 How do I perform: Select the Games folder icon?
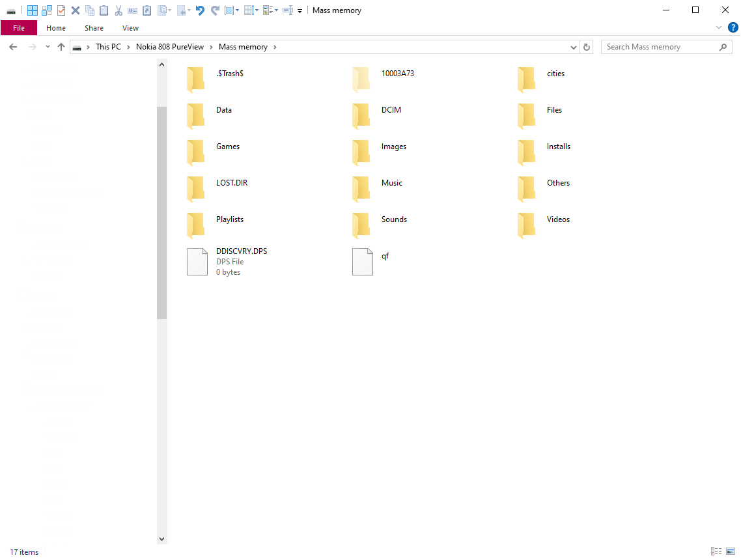(195, 152)
